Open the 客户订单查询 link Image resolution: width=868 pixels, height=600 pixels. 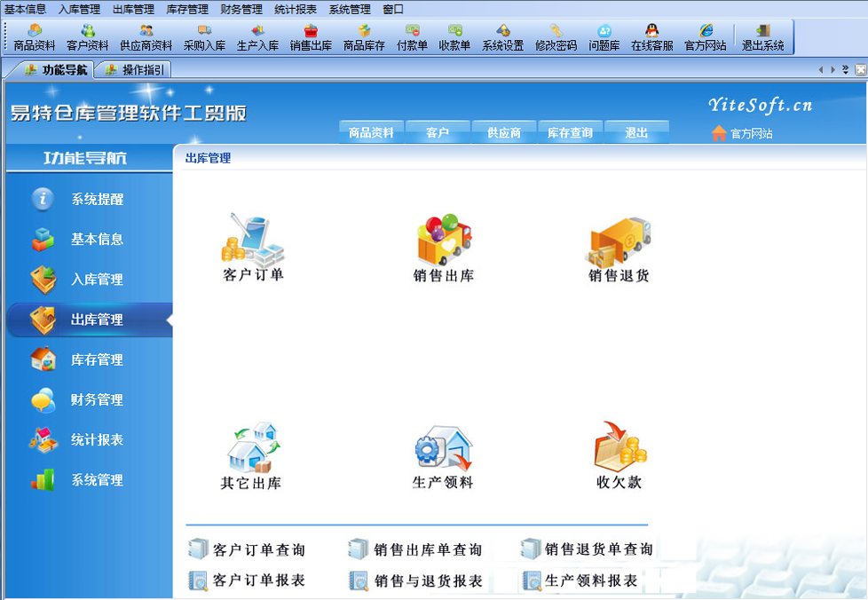258,549
